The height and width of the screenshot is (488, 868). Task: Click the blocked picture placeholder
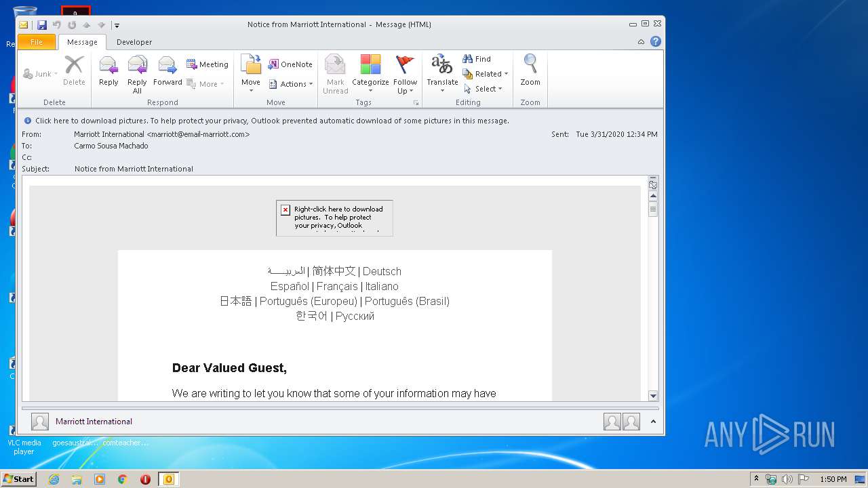pyautogui.click(x=334, y=218)
